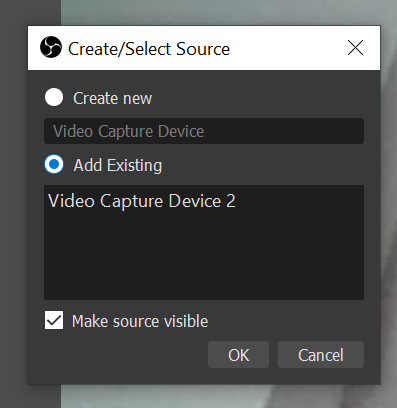Click the Video Capture Device name field
This screenshot has height=408, width=397.
(x=204, y=131)
